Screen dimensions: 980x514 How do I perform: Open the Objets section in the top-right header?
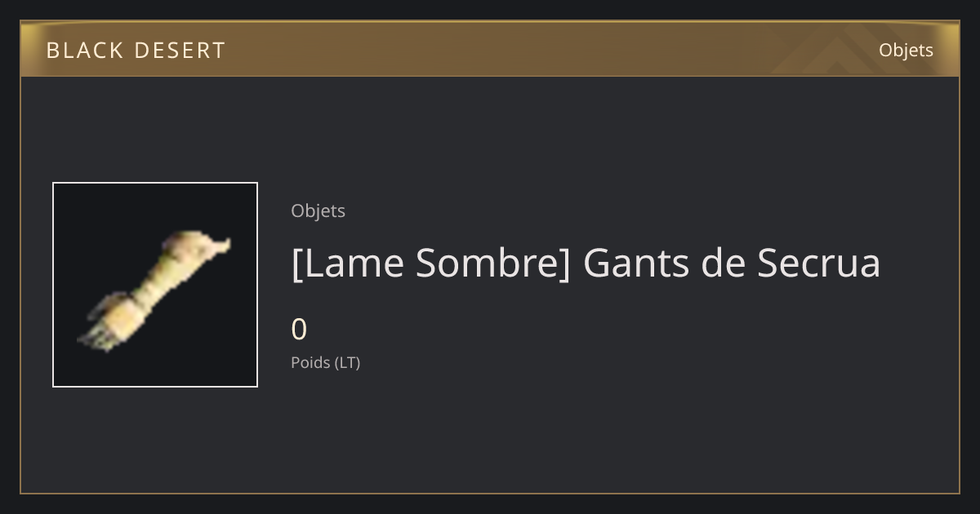click(x=906, y=50)
